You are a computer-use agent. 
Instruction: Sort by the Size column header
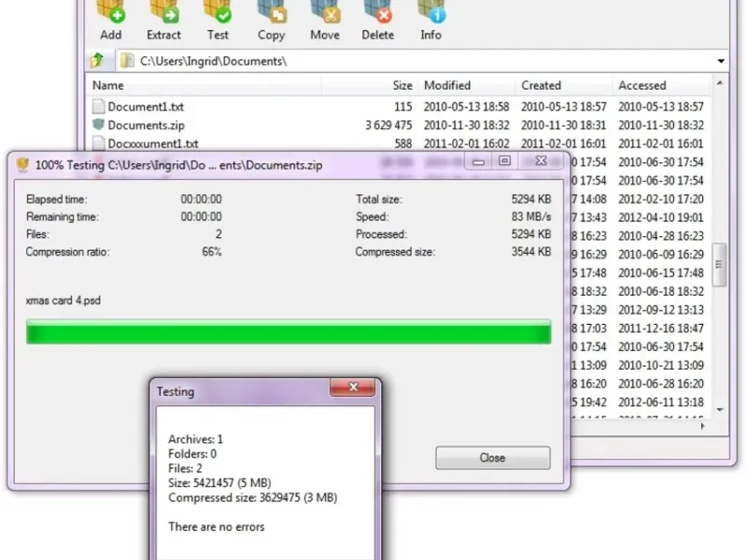[370, 85]
